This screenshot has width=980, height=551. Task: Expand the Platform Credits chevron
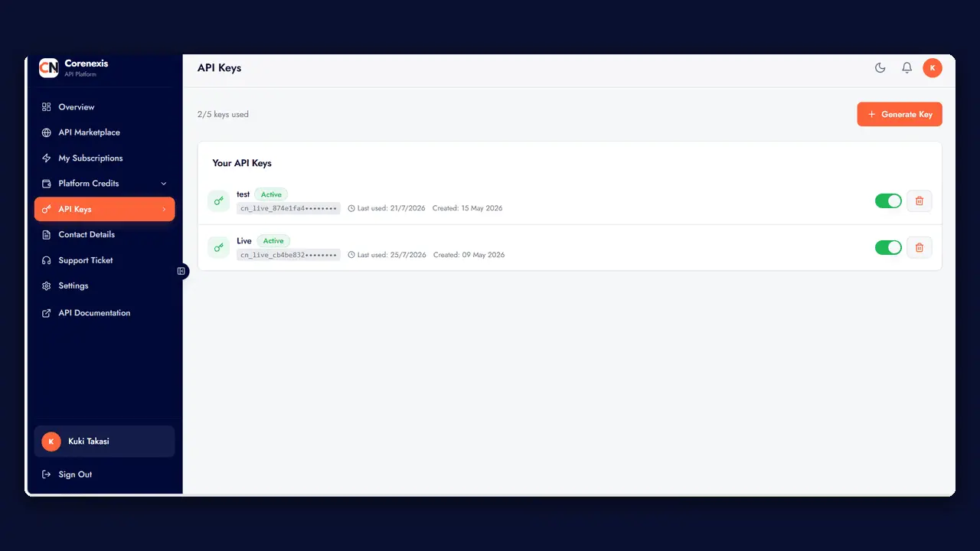pyautogui.click(x=164, y=184)
